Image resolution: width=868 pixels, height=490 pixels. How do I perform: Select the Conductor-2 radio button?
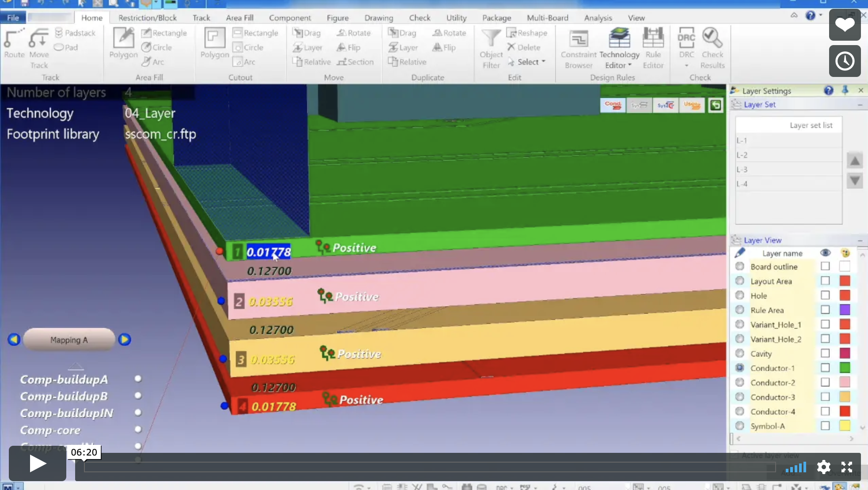(x=740, y=382)
